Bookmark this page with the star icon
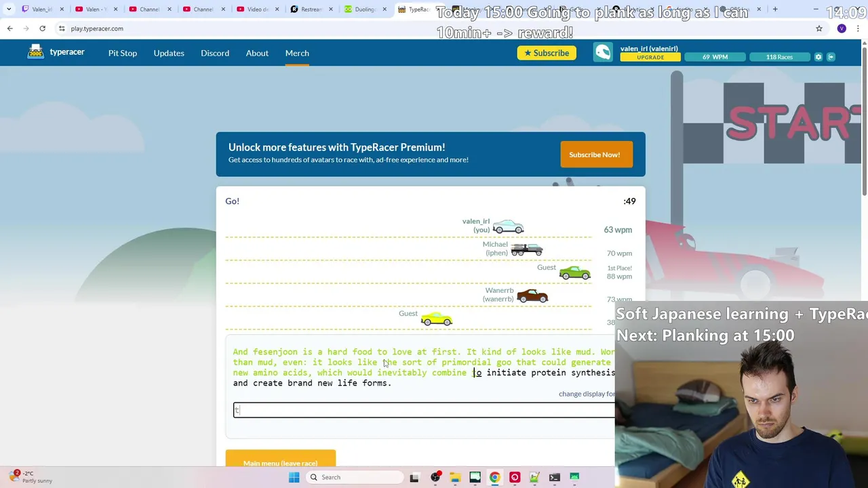Screen dimensions: 868x488 pyautogui.click(x=819, y=28)
